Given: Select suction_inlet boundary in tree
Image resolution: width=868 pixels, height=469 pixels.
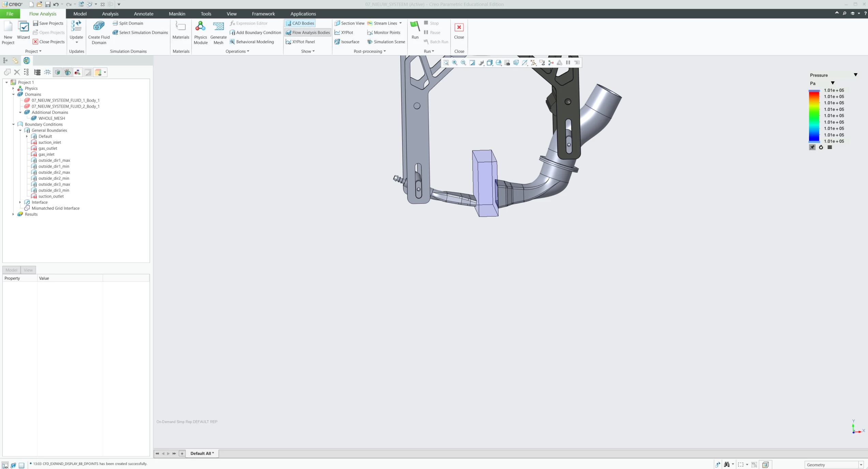Looking at the screenshot, I should pos(49,142).
